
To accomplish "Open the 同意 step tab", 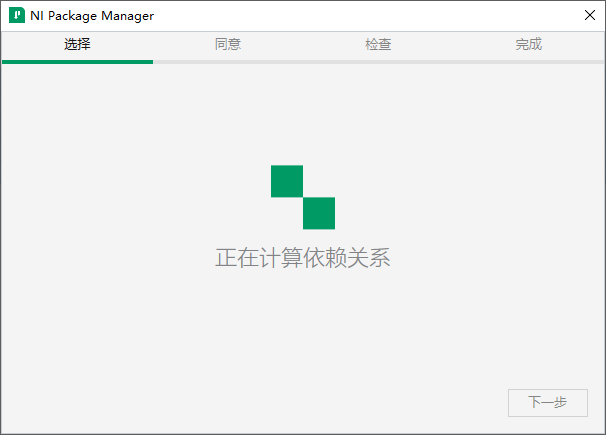I will coord(228,45).
